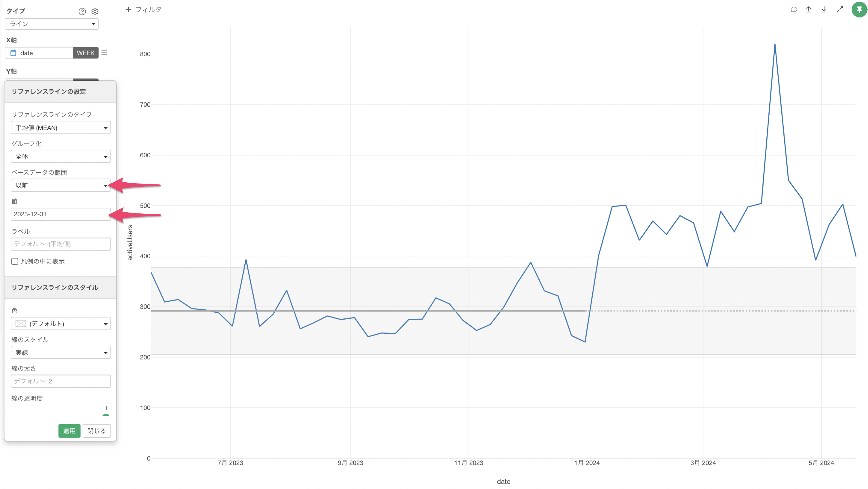Click the comment speech bubble icon
Viewport: 868px width, 489px height.
pos(793,9)
